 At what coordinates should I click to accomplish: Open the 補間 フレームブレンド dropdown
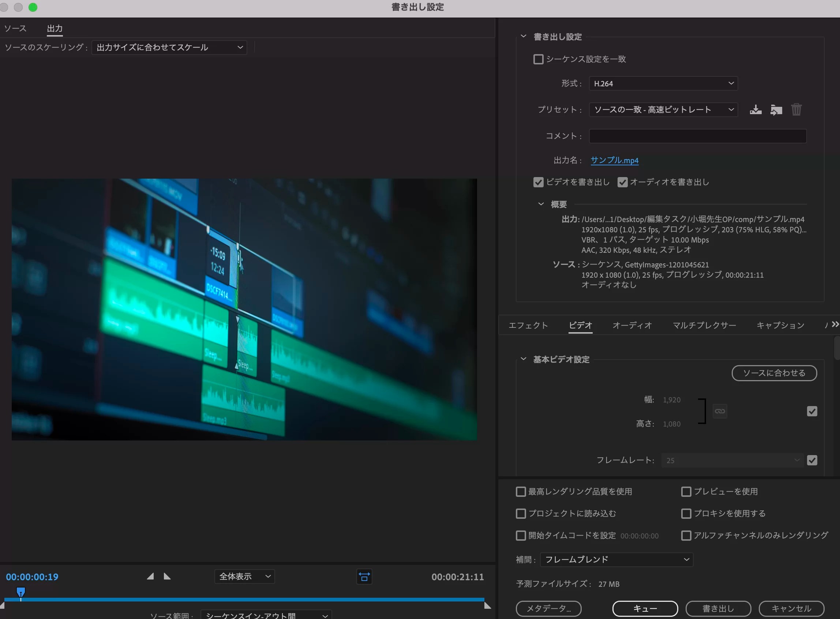[x=616, y=559]
